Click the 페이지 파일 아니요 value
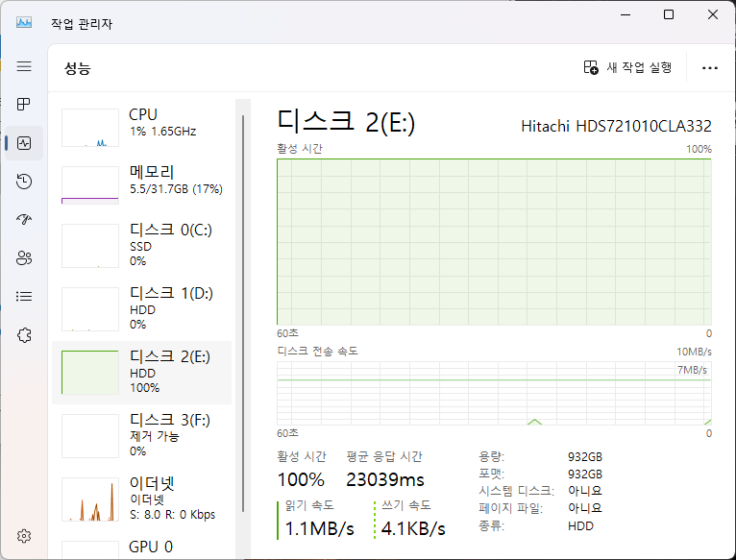Screen dimensions: 736x560 (585, 508)
